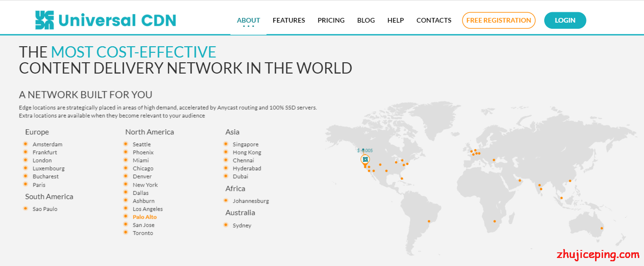Click the Bucharest marker in eastern Europe
Screen dimensions: 644x266
[494, 160]
